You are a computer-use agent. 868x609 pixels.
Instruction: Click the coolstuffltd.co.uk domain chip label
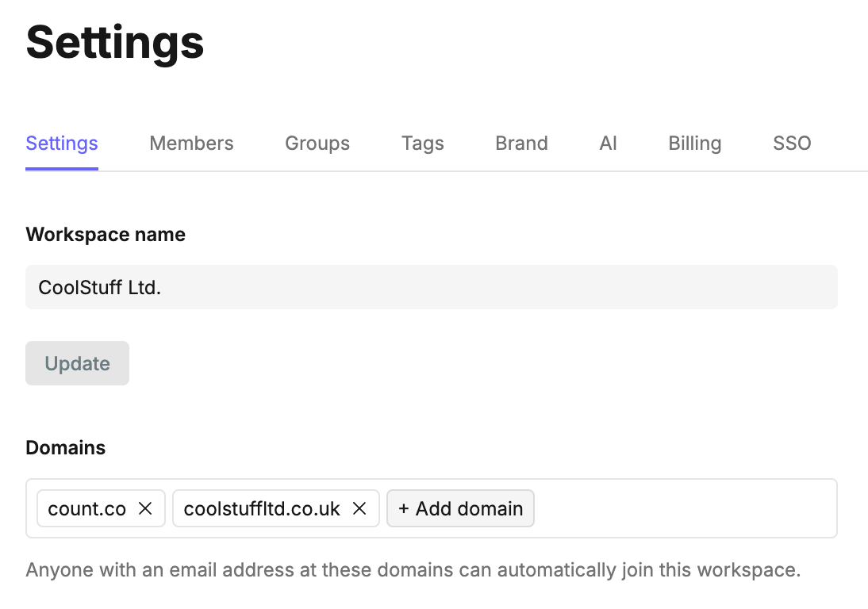pyautogui.click(x=262, y=509)
